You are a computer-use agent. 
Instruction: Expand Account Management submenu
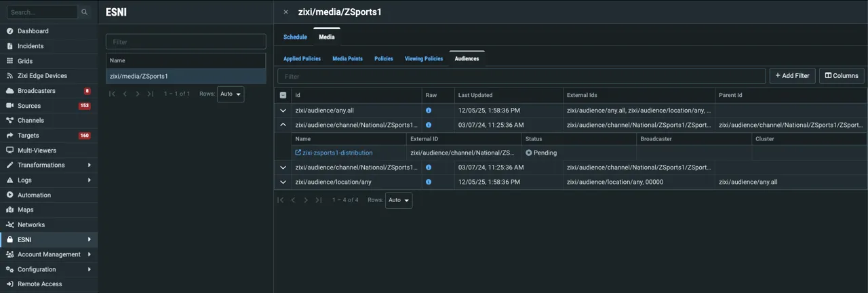click(89, 255)
